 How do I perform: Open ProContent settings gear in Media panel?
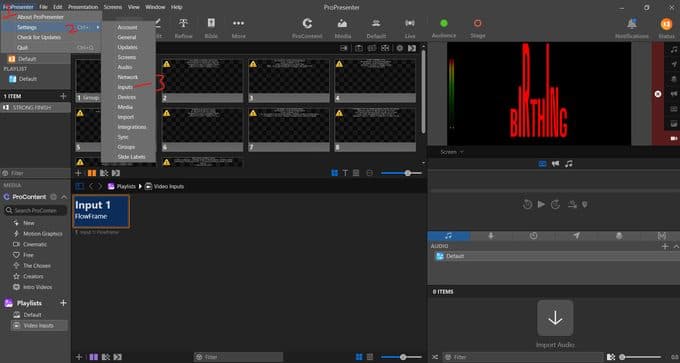click(53, 197)
